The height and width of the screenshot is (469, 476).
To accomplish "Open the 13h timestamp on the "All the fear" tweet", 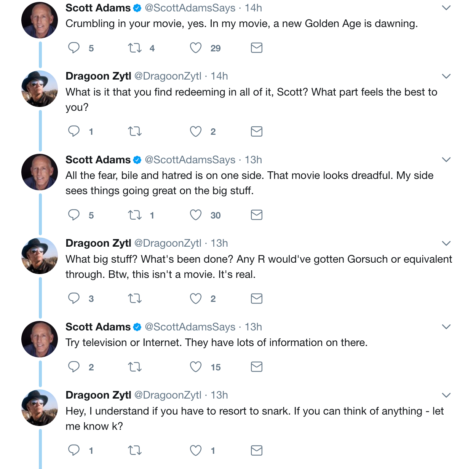I will (253, 160).
